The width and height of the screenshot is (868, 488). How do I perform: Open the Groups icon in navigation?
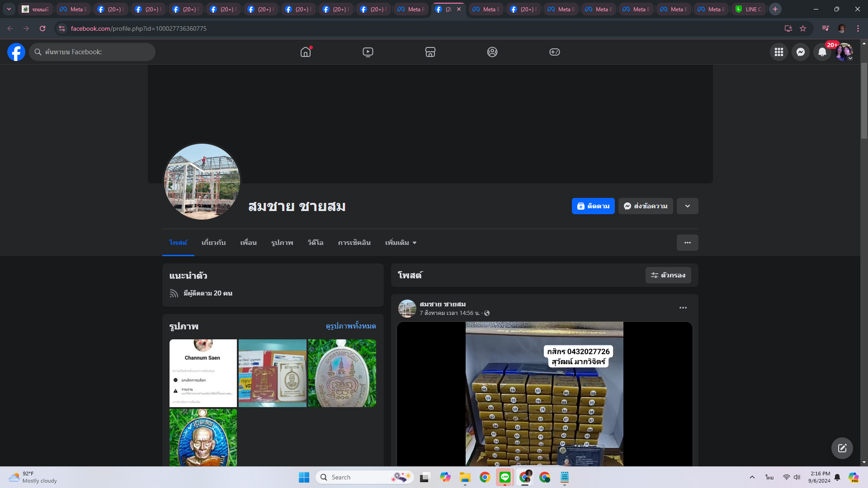(492, 52)
